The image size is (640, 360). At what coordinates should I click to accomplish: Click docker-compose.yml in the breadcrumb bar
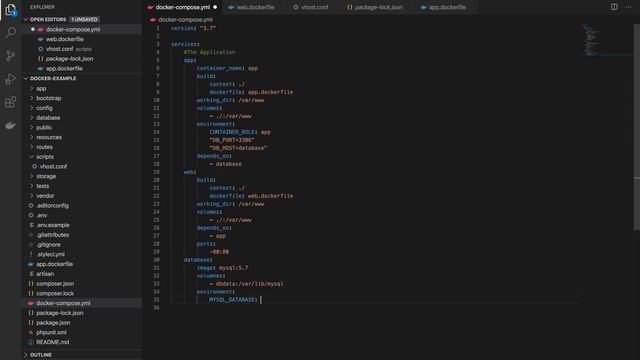[185, 20]
